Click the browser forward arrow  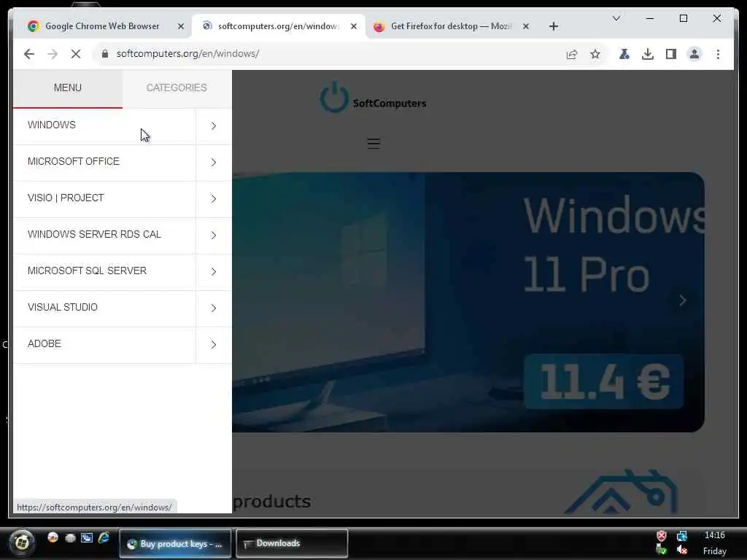[53, 54]
